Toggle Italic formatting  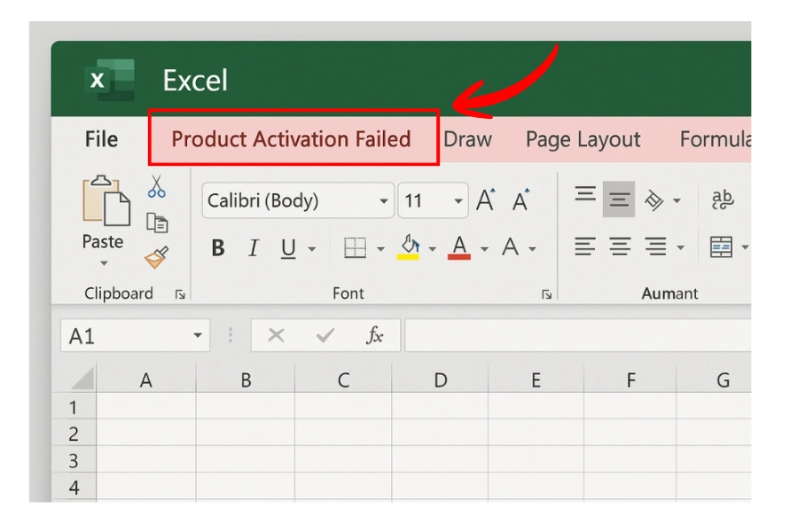click(x=253, y=248)
